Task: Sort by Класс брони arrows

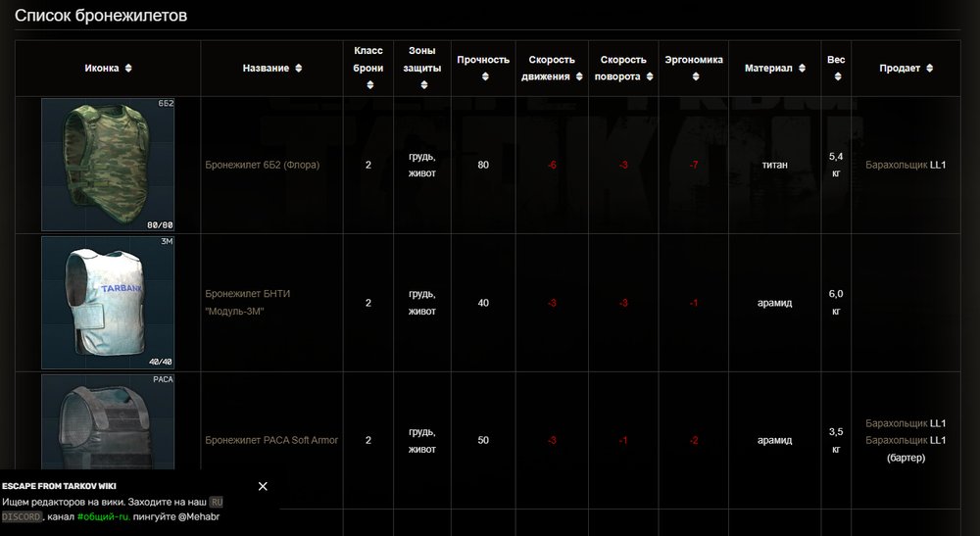Action: coord(370,85)
